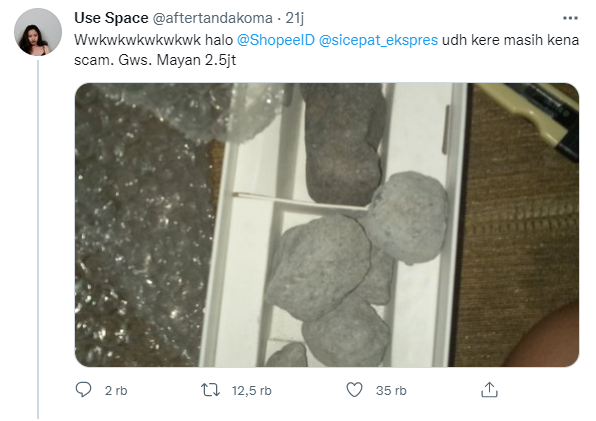Click the bubble wrap area of the photo
The image size is (596, 421).
click(144, 224)
